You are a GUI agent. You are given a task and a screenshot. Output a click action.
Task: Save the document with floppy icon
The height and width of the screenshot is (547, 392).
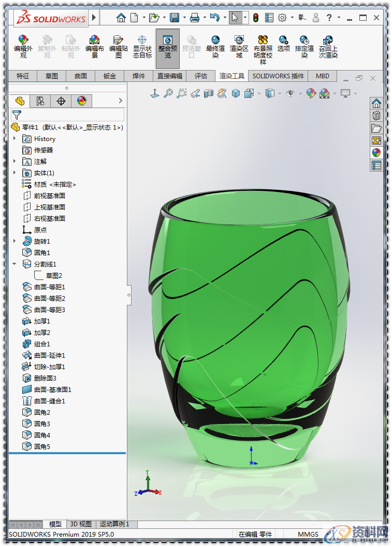pyautogui.click(x=175, y=18)
